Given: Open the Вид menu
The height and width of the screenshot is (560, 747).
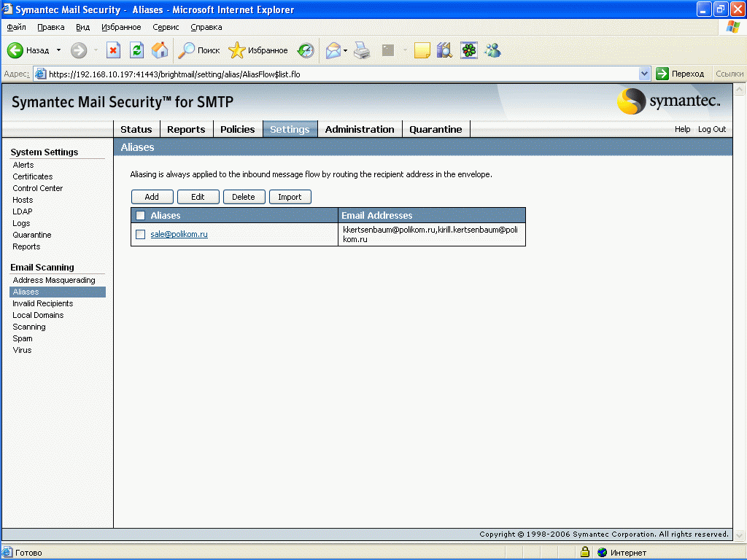Looking at the screenshot, I should tap(83, 27).
